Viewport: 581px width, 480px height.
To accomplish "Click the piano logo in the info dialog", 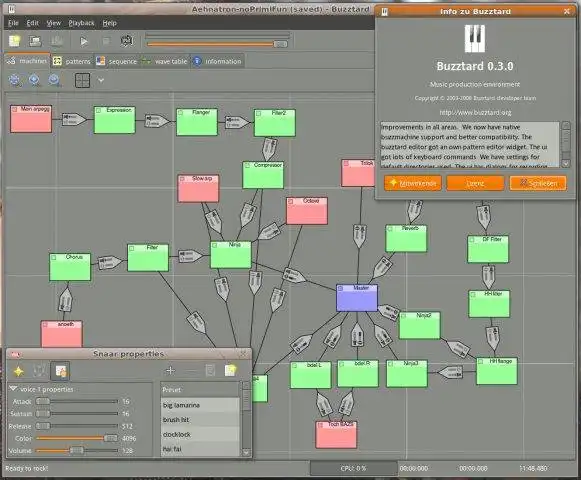I will click(475, 39).
